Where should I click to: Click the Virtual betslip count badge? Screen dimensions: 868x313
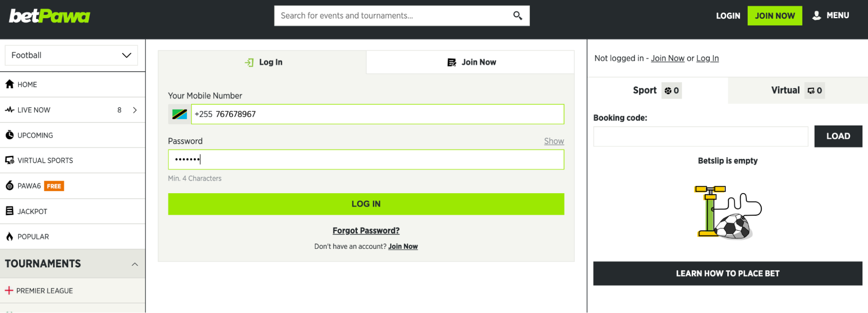point(815,90)
